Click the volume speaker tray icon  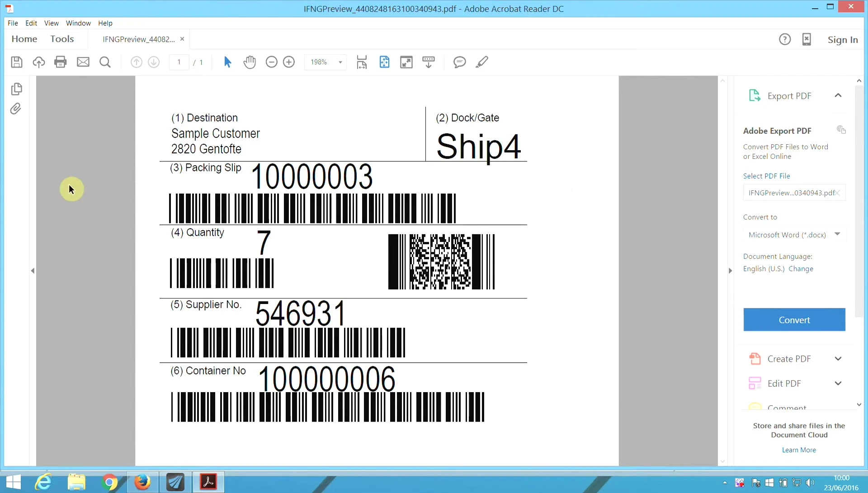pyautogui.click(x=810, y=483)
